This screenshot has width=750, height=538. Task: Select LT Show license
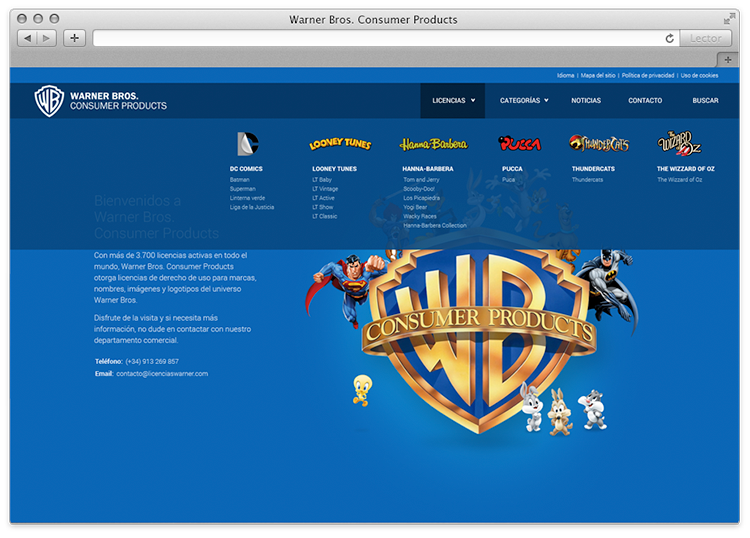point(323,207)
